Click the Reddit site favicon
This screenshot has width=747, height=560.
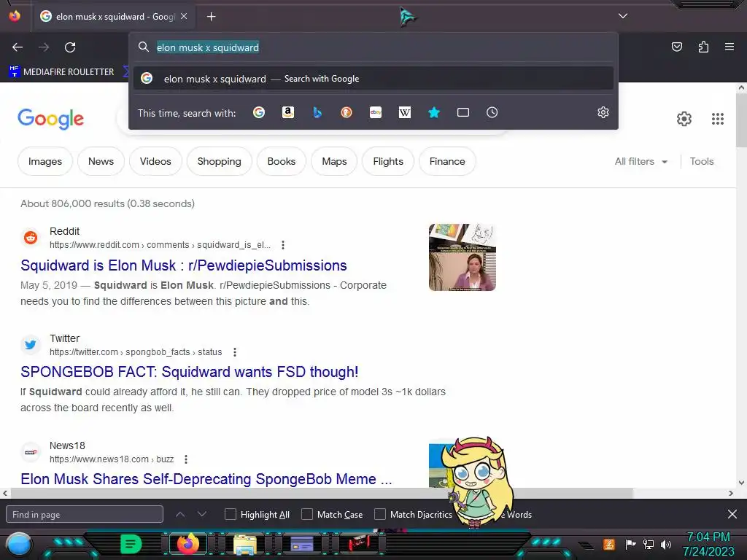tap(31, 237)
